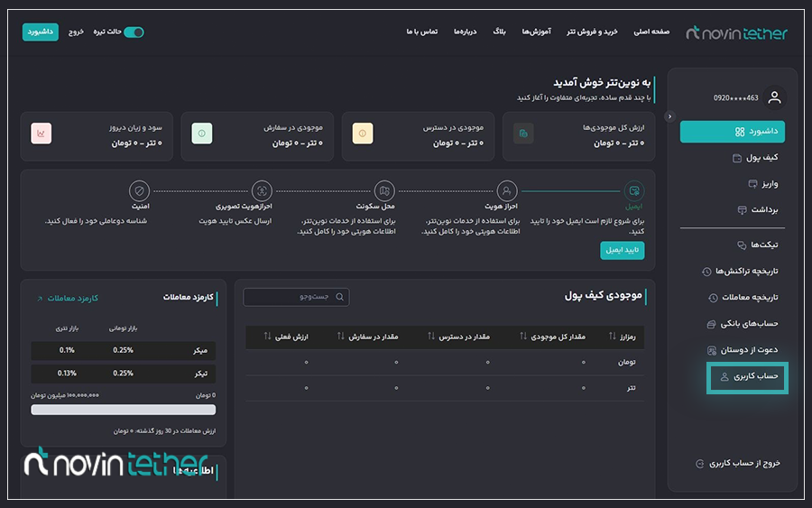Open تاریخچه تراکنش‌ها in sidebar
Screen dimensions: 812x508
(x=740, y=272)
